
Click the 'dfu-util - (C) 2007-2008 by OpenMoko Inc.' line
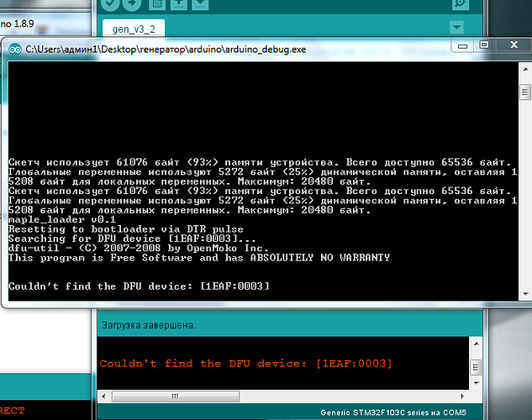point(139,248)
